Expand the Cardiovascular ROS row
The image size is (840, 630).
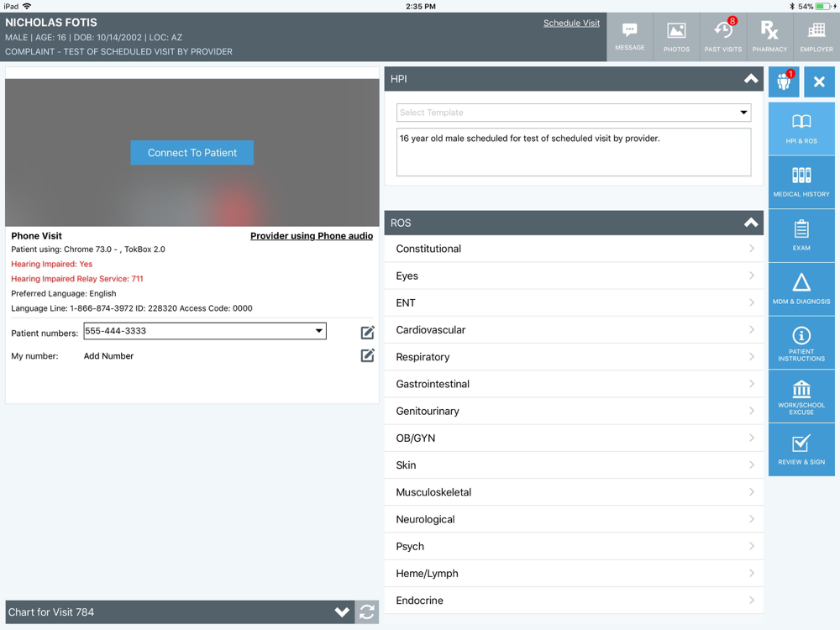[x=574, y=330]
